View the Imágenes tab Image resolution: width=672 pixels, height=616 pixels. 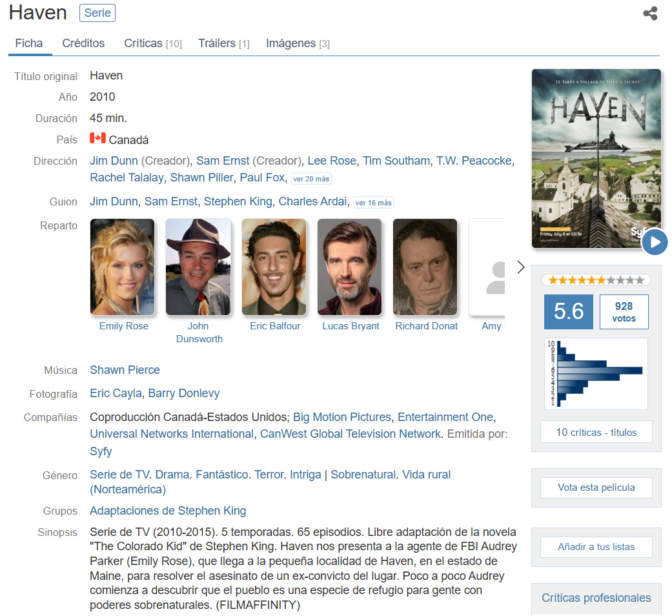(298, 43)
